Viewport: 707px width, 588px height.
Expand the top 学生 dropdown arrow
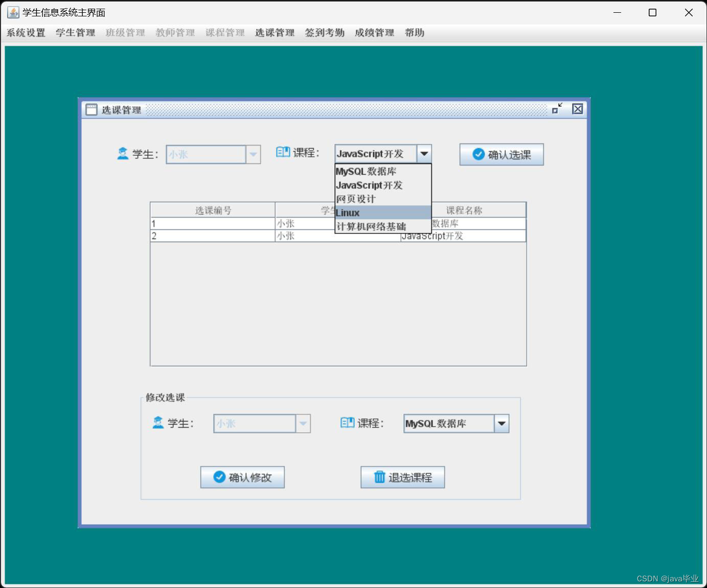tap(253, 154)
